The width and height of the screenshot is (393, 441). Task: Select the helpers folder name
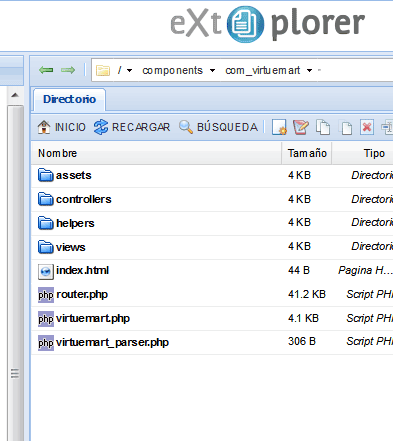[75, 223]
